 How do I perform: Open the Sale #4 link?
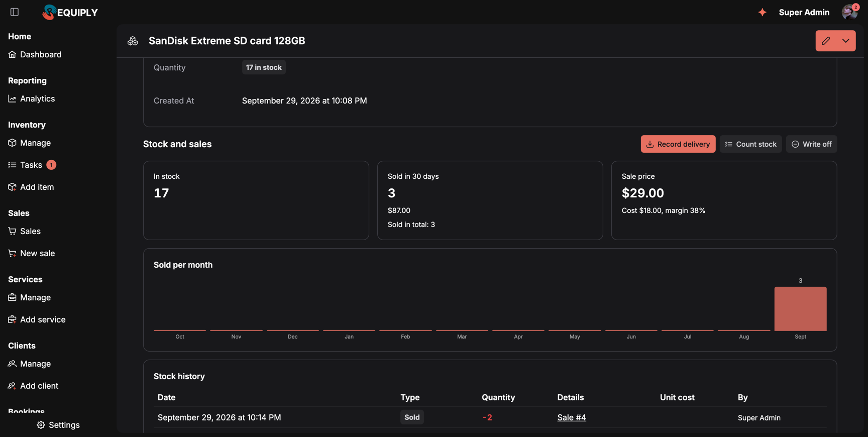coord(572,417)
